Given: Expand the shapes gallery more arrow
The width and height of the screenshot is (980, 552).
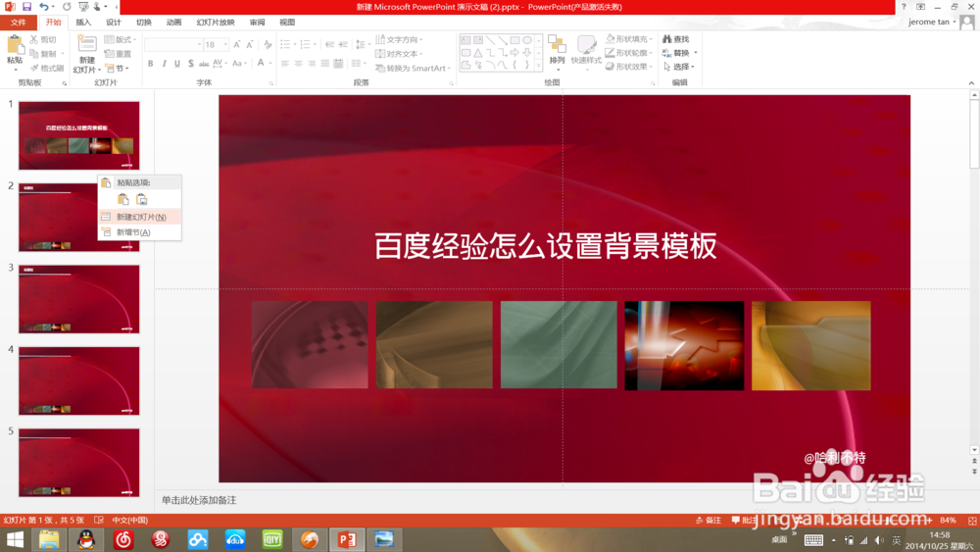Looking at the screenshot, I should (539, 66).
